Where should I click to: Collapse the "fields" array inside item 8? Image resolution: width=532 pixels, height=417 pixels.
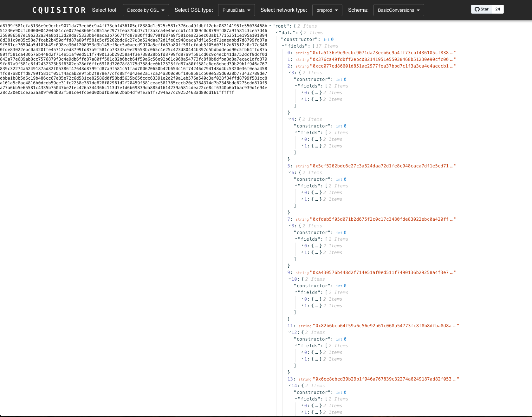tap(296, 239)
